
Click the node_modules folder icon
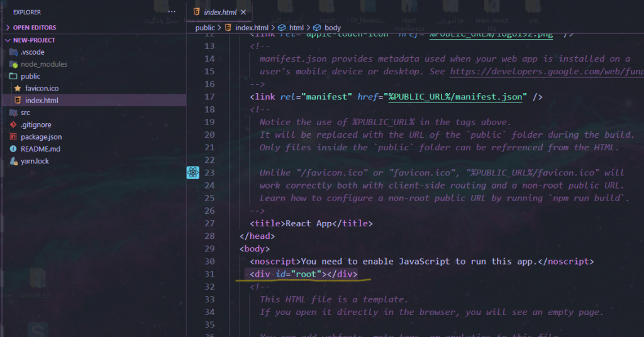click(x=13, y=64)
